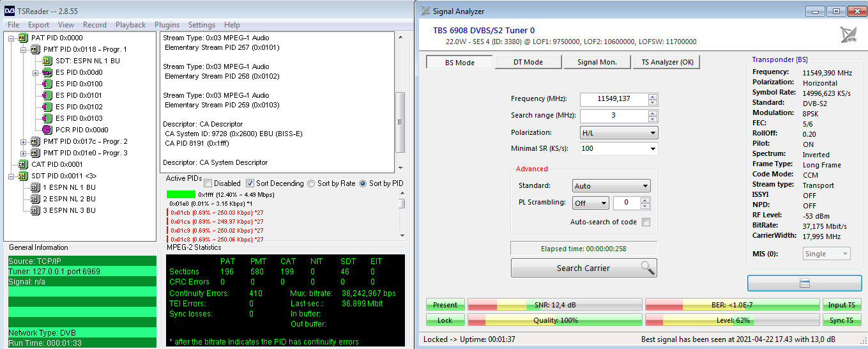
Task: Click the 1 ESPN NL 1 BU service icon
Action: (35, 187)
